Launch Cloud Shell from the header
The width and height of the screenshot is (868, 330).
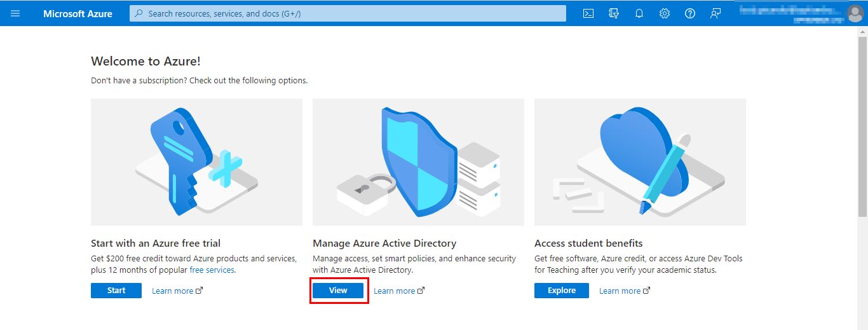point(588,13)
